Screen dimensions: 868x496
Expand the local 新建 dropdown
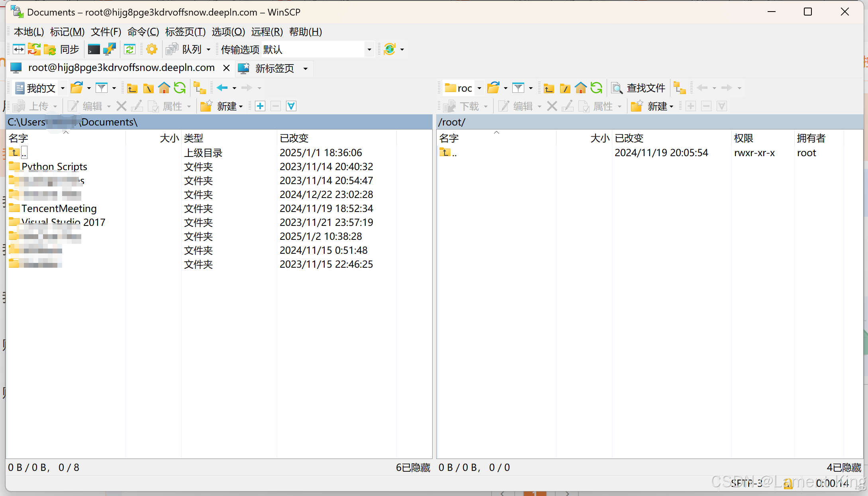point(241,107)
